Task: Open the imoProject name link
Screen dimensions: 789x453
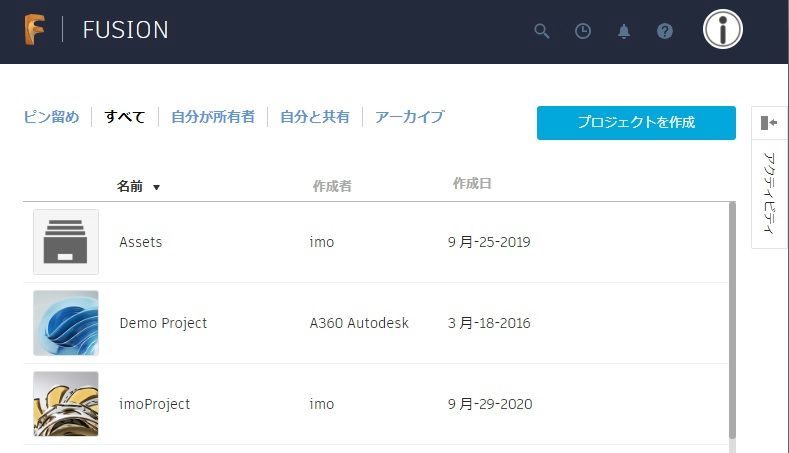Action: point(154,404)
